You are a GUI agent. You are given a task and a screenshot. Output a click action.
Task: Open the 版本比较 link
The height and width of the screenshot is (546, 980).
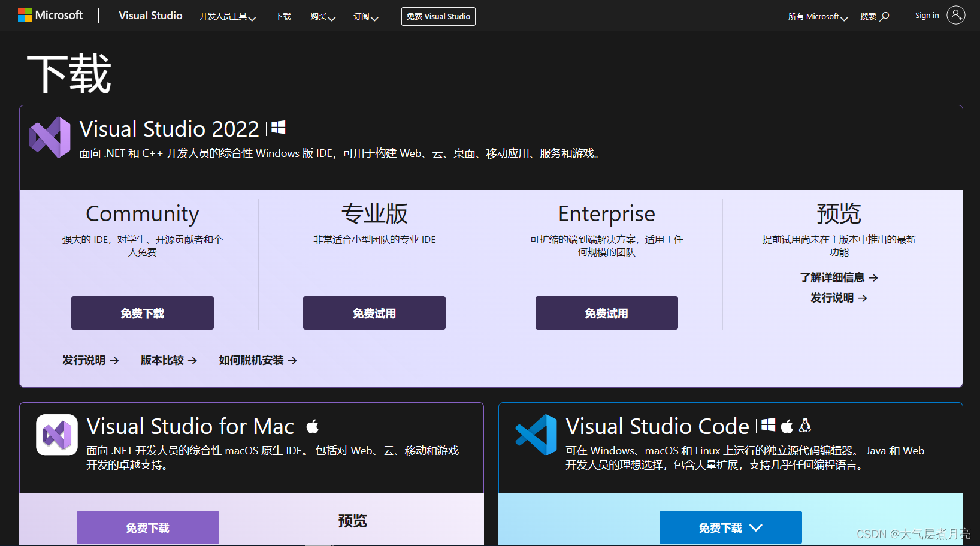point(169,360)
